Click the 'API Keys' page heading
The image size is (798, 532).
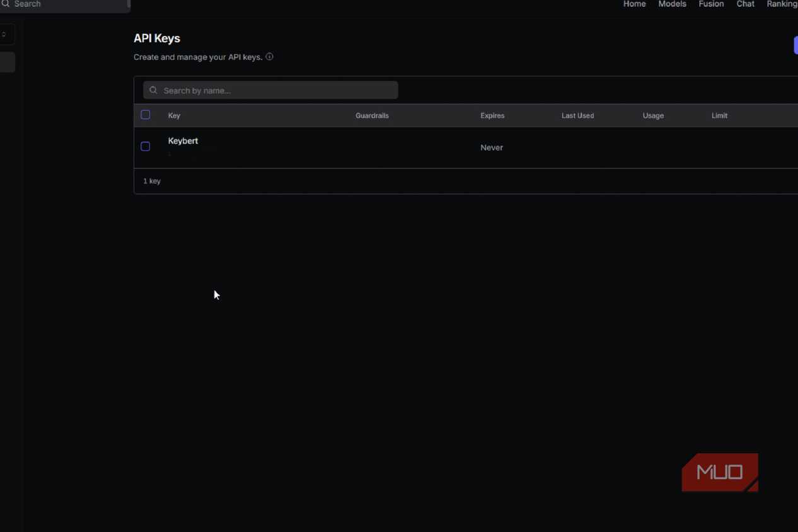coord(157,38)
